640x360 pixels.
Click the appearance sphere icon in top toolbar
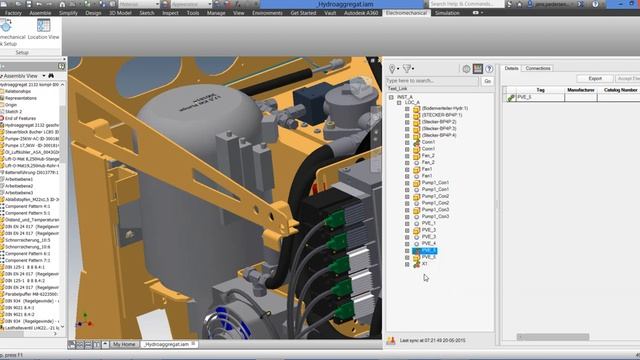pyautogui.click(x=165, y=4)
